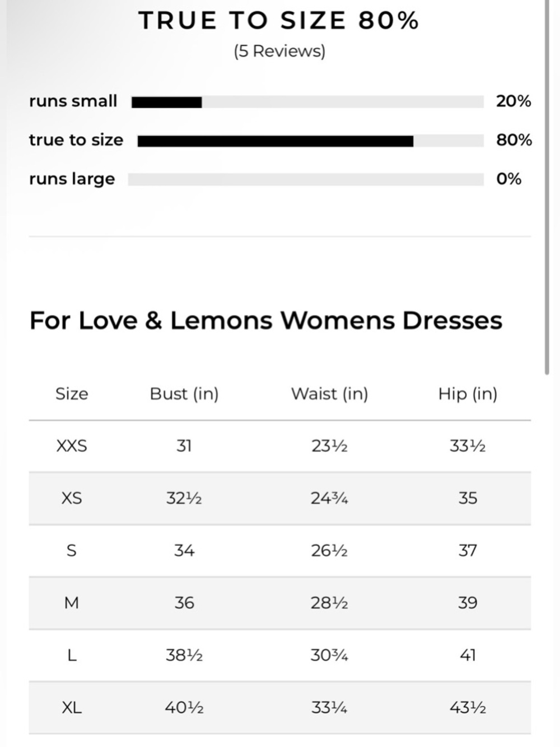This screenshot has height=747, width=560.
Task: Click the TRUE TO SIZE 80% heading
Action: click(279, 21)
